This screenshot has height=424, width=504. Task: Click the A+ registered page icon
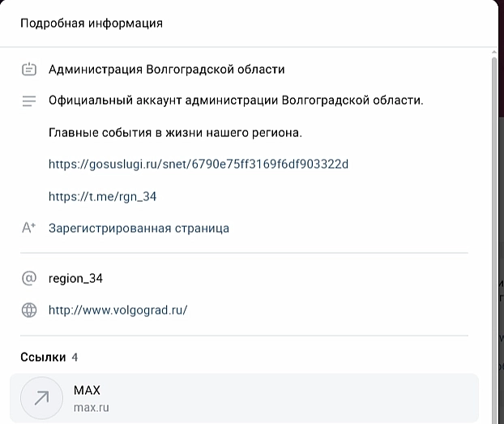[28, 228]
